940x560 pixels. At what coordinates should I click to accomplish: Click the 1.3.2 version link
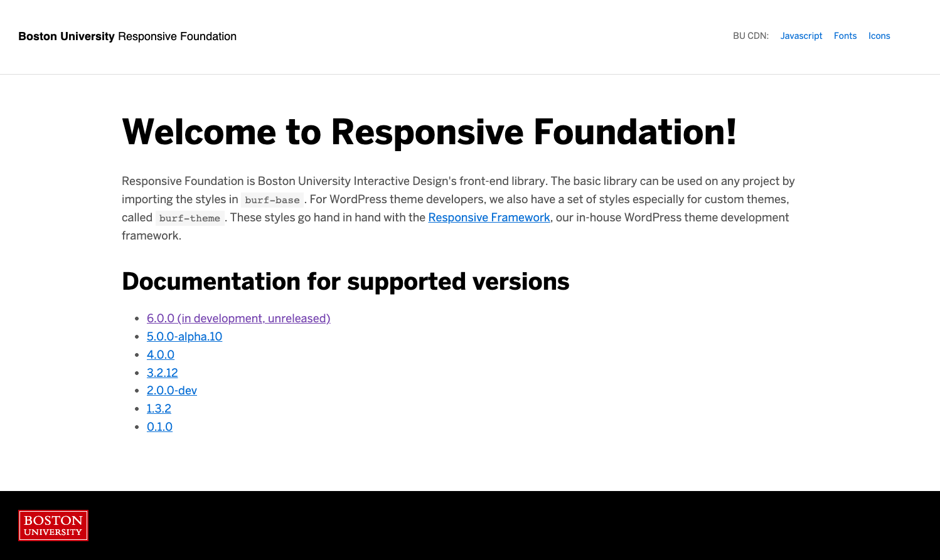tap(159, 409)
